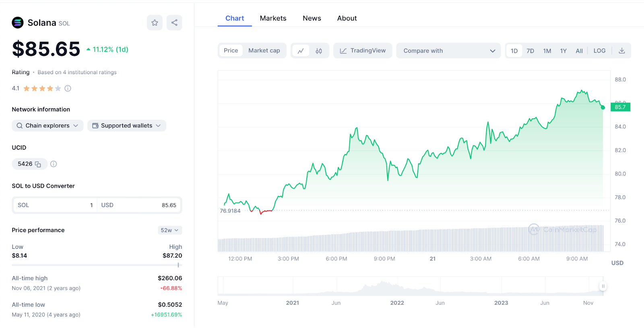This screenshot has height=328, width=644.
Task: Click the 'Nov 06, 2021 (2 years ago)' text
Action: pos(46,288)
